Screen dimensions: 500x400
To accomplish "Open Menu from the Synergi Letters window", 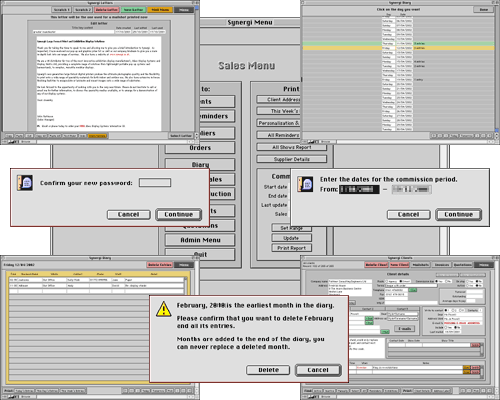I will pos(184,10).
